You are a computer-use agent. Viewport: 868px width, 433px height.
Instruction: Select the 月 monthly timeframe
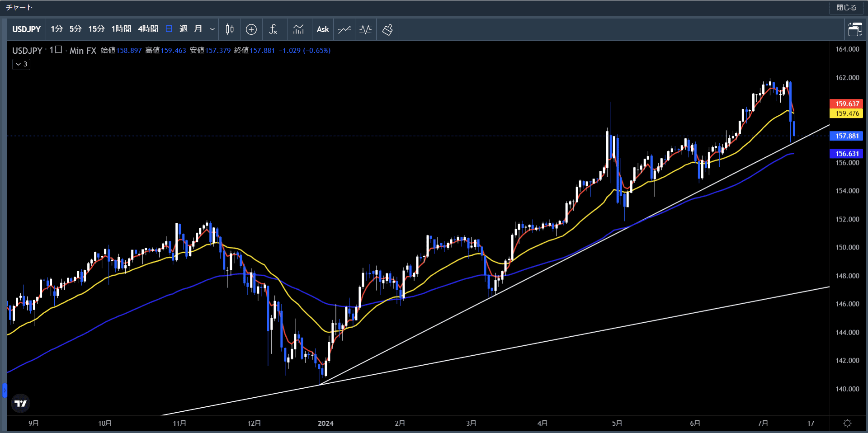(198, 29)
